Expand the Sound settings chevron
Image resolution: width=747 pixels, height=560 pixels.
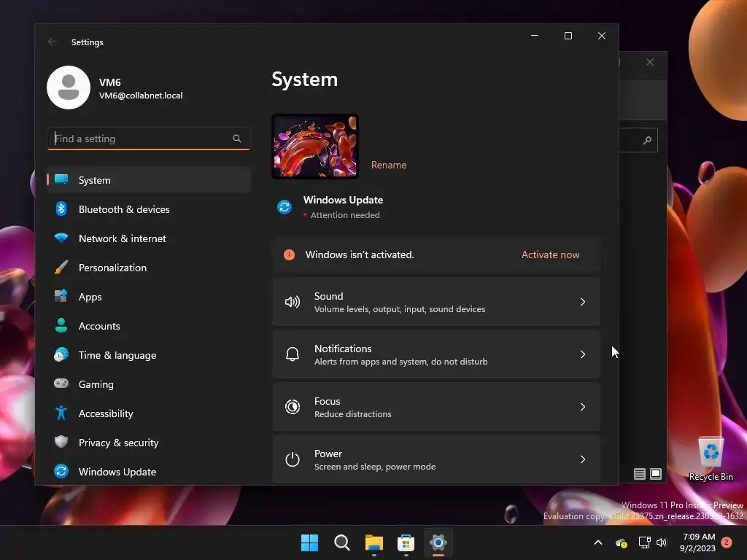583,302
